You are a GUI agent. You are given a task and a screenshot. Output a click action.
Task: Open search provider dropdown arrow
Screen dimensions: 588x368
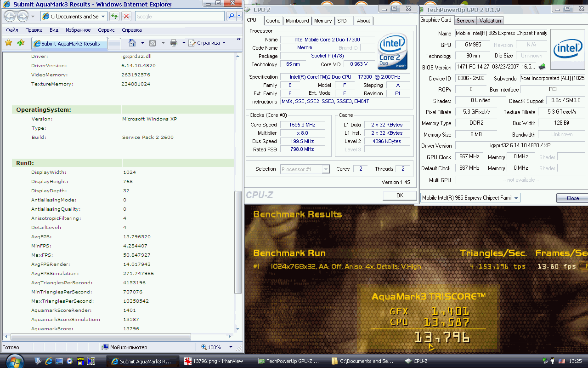(239, 16)
